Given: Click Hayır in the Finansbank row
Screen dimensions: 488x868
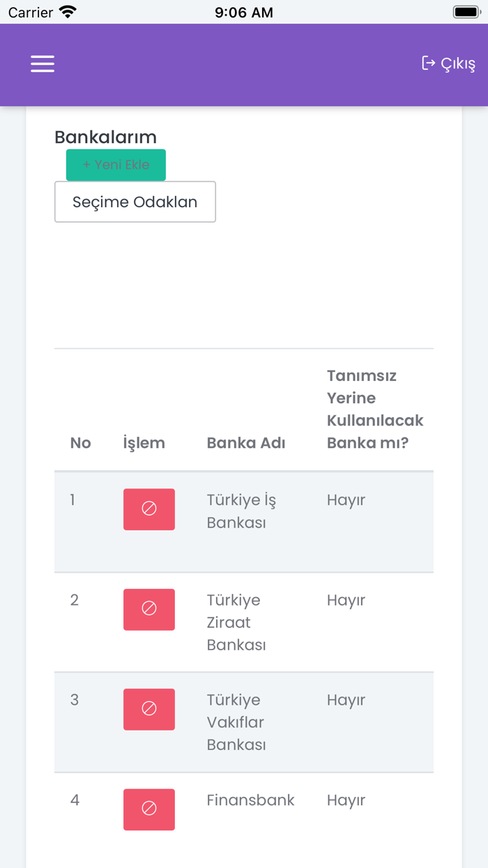Looking at the screenshot, I should pos(346,800).
